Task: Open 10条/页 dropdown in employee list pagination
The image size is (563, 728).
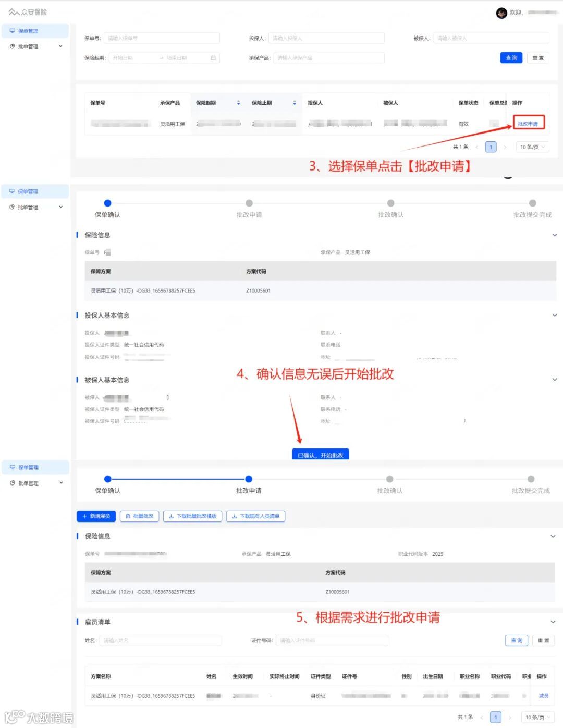Action: point(538,717)
